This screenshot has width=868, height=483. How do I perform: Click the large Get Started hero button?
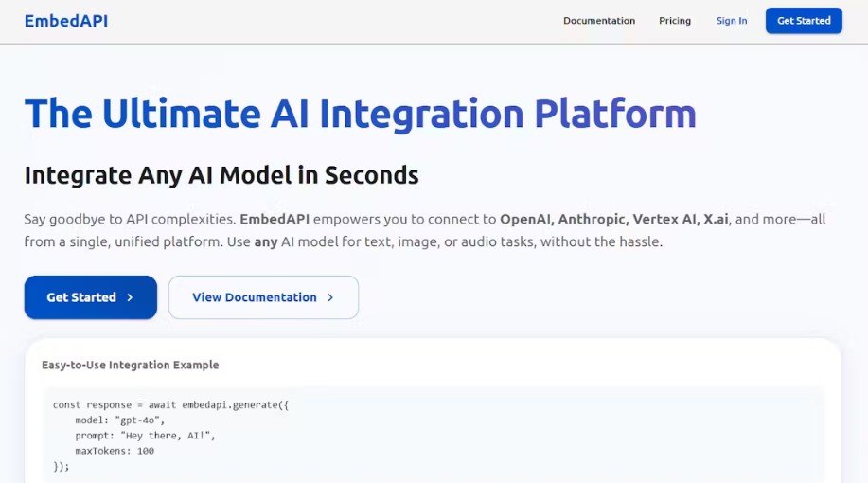91,297
